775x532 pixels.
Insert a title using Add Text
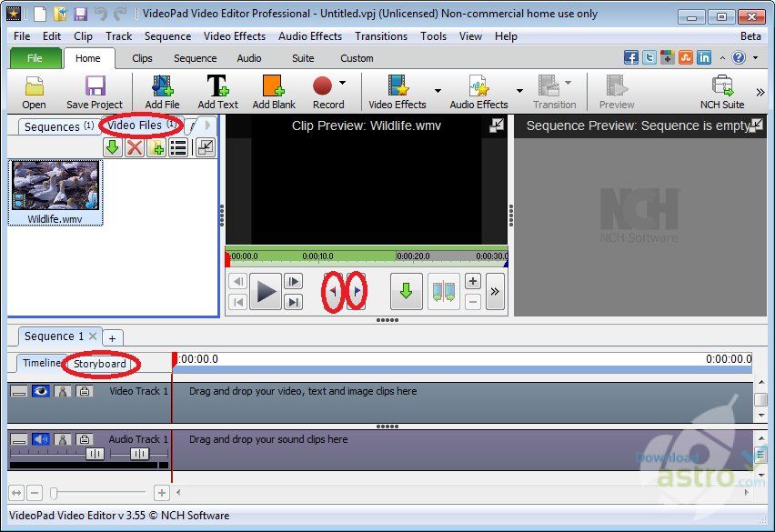pyautogui.click(x=217, y=92)
